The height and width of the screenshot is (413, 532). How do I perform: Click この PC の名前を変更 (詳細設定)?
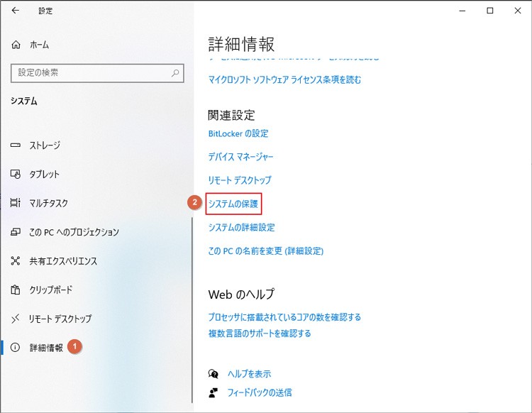tap(265, 251)
